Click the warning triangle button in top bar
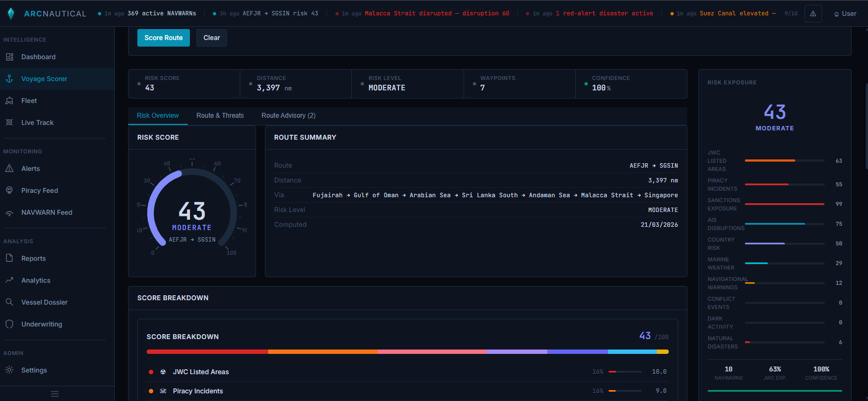The height and width of the screenshot is (401, 868). tap(813, 14)
